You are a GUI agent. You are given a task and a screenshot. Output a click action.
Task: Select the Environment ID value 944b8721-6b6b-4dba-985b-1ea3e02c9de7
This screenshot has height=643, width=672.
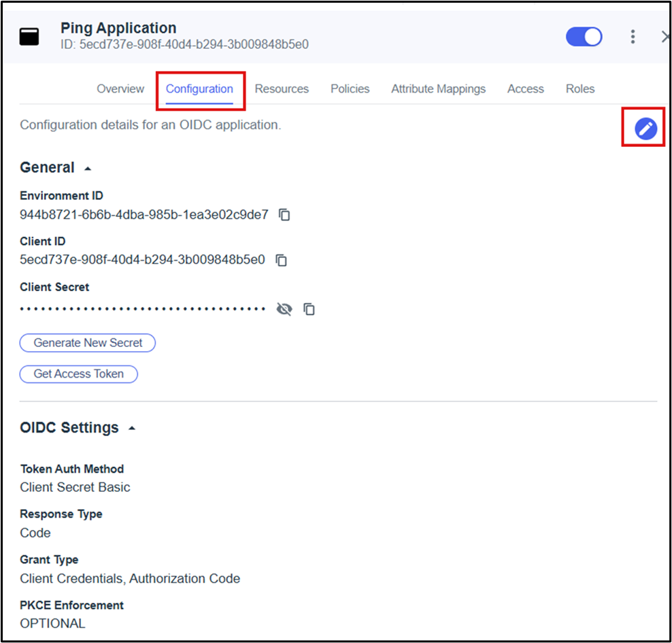pyautogui.click(x=144, y=214)
